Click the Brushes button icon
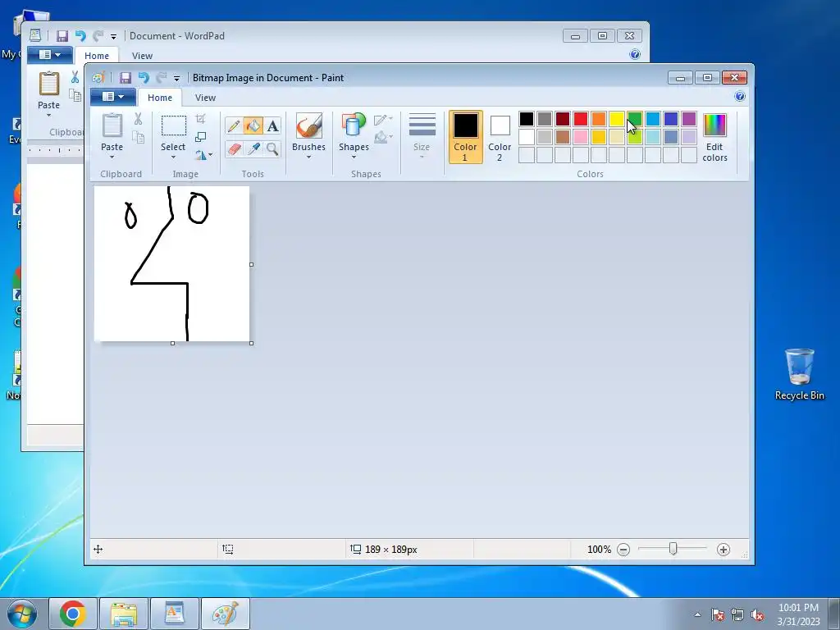This screenshot has width=840, height=630. point(308,126)
